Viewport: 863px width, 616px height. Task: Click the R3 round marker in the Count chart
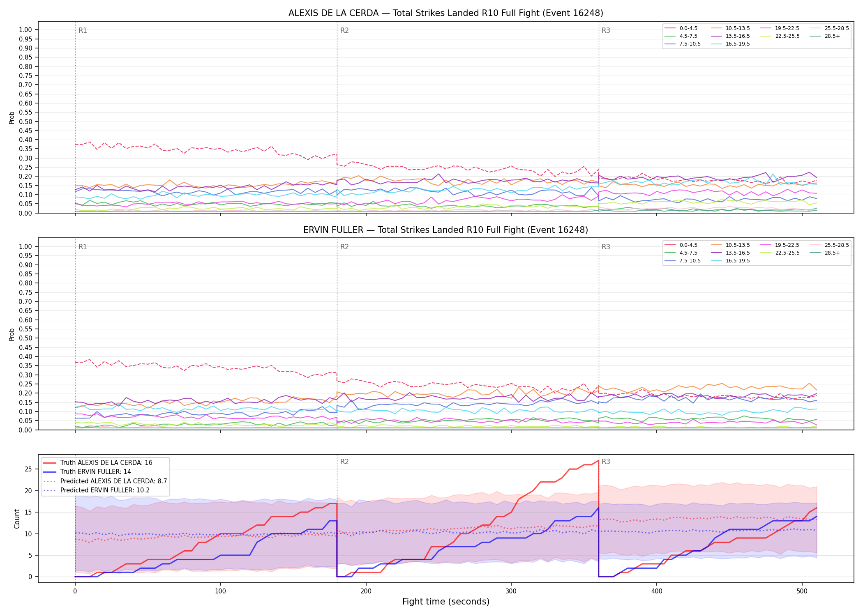coord(606,462)
